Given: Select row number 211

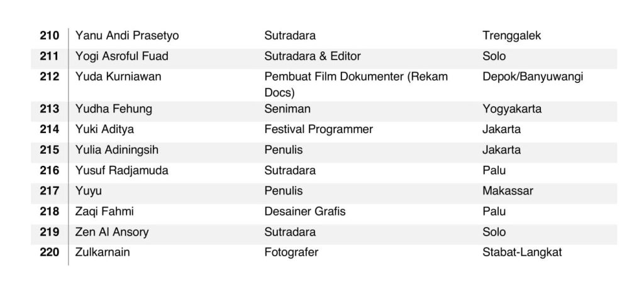Looking at the screenshot, I should click(x=49, y=57).
